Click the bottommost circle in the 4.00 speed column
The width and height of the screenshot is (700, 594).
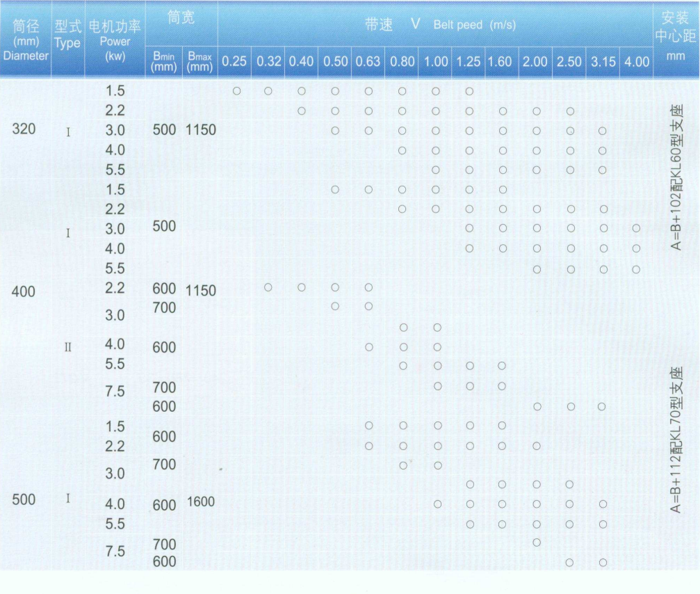[x=636, y=269]
